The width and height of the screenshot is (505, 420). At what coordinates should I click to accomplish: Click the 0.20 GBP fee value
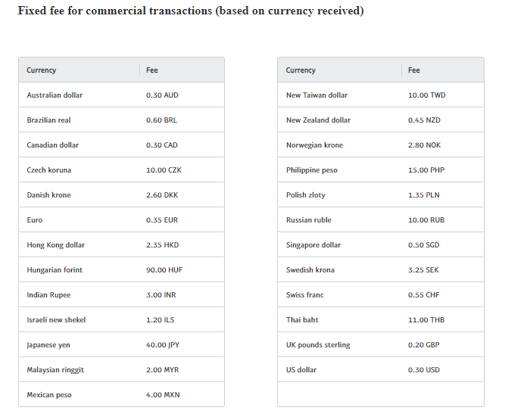click(x=423, y=345)
